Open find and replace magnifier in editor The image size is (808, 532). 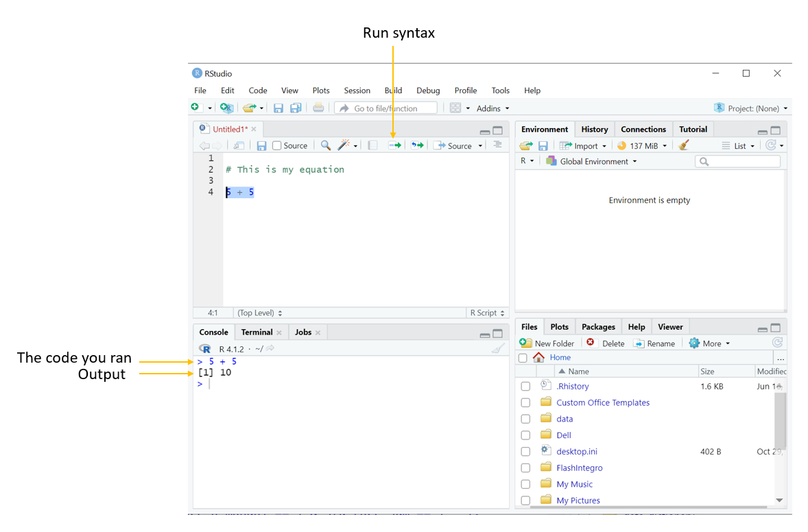(325, 146)
